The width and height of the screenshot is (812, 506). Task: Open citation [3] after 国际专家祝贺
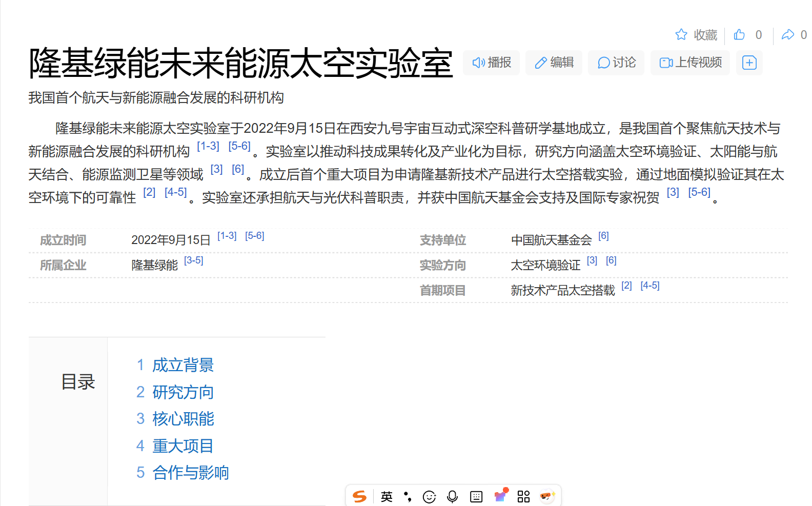coord(673,192)
